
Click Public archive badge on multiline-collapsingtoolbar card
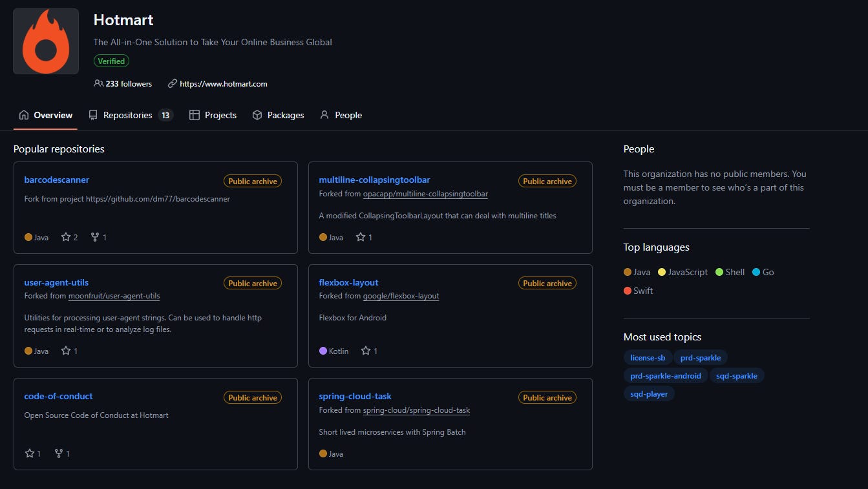pyautogui.click(x=547, y=181)
